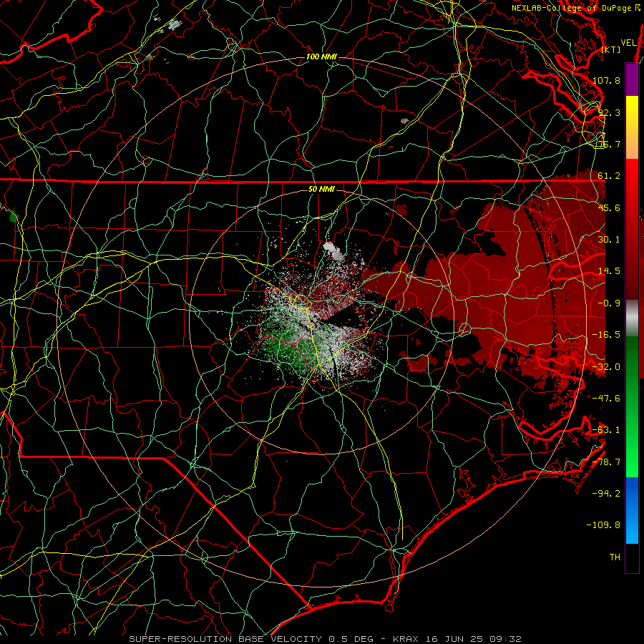Image resolution: width=644 pixels, height=644 pixels.
Task: Click the gray near-zero segment of color bar
Action: click(632, 318)
